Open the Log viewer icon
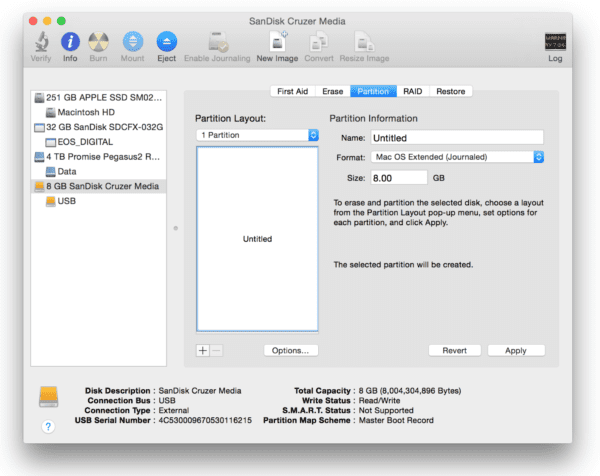This screenshot has height=476, width=600. click(555, 42)
